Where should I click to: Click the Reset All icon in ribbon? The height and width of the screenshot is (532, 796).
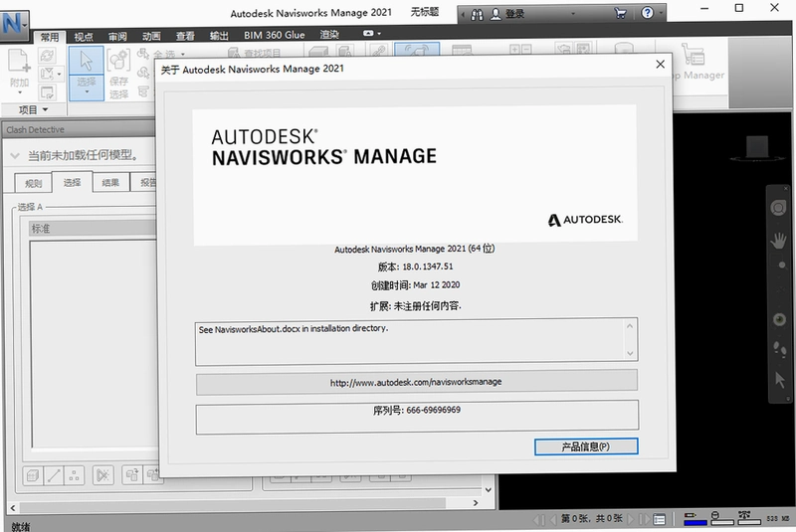click(x=47, y=74)
